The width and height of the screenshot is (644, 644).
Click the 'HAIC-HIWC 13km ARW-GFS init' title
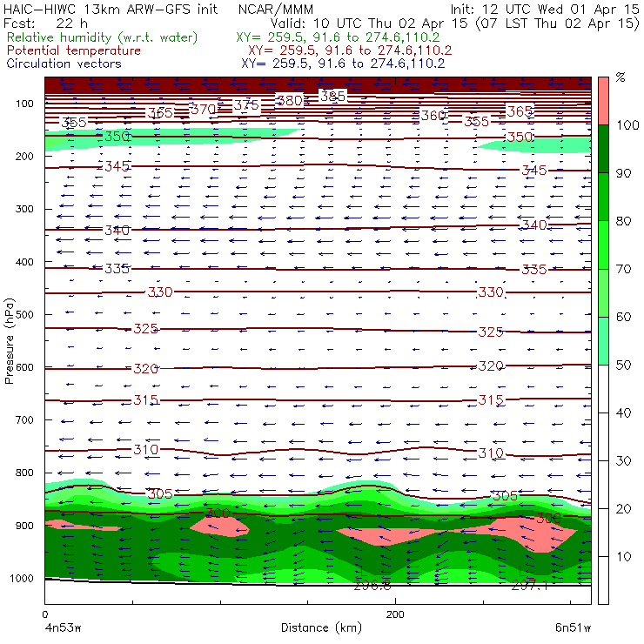110,10
